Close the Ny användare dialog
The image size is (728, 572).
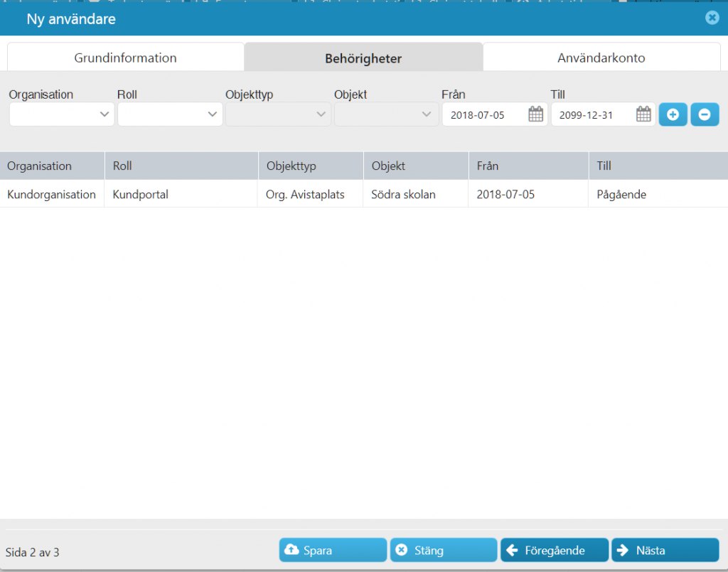pyautogui.click(x=712, y=18)
